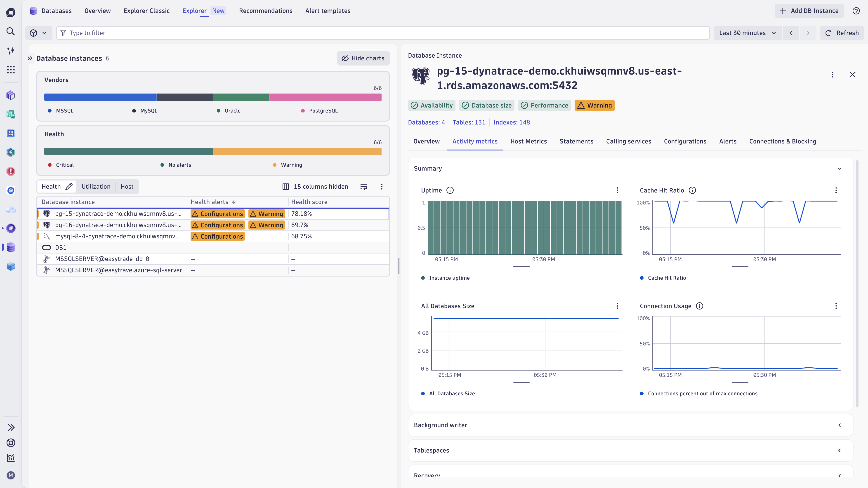Toggle the No alerts health legend filter
Image resolution: width=868 pixels, height=488 pixels.
(176, 165)
